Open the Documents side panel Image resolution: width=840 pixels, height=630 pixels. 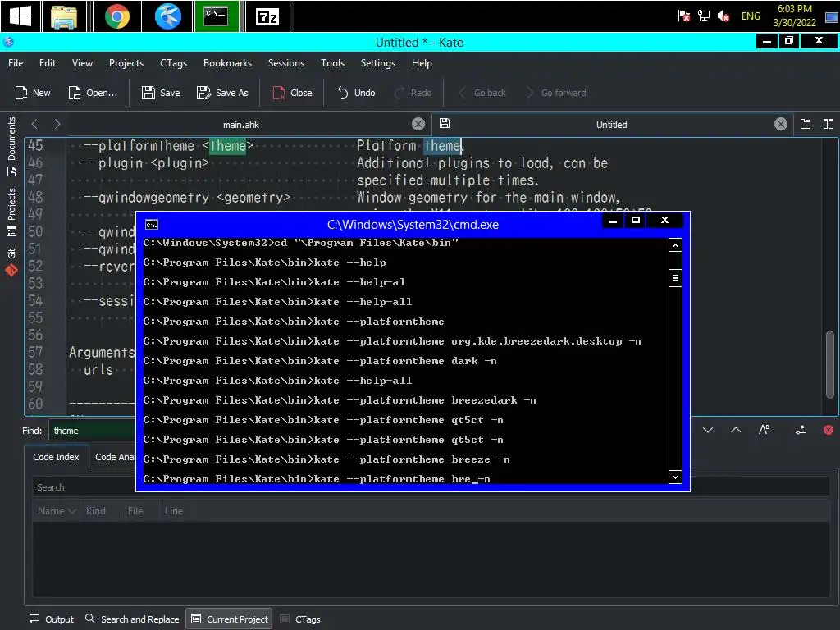11,146
